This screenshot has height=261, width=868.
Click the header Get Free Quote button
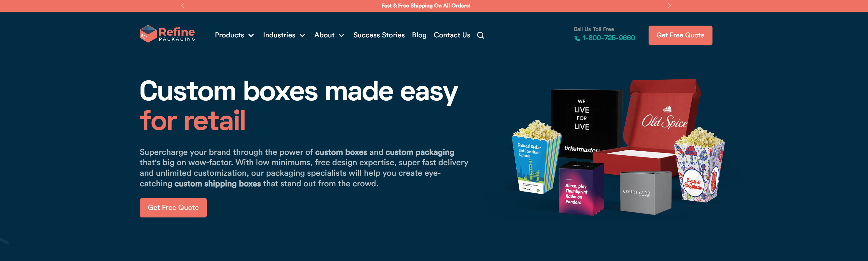pyautogui.click(x=680, y=35)
